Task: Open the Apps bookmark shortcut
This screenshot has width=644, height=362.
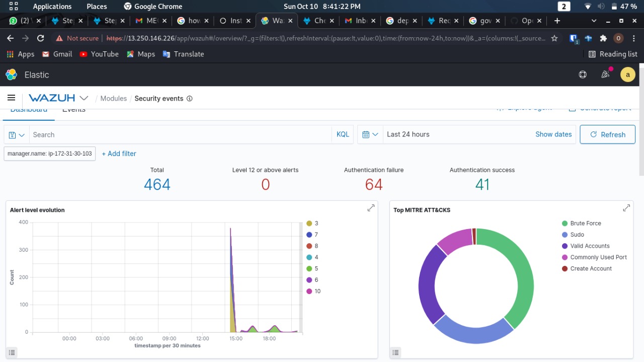Action: 20,54
